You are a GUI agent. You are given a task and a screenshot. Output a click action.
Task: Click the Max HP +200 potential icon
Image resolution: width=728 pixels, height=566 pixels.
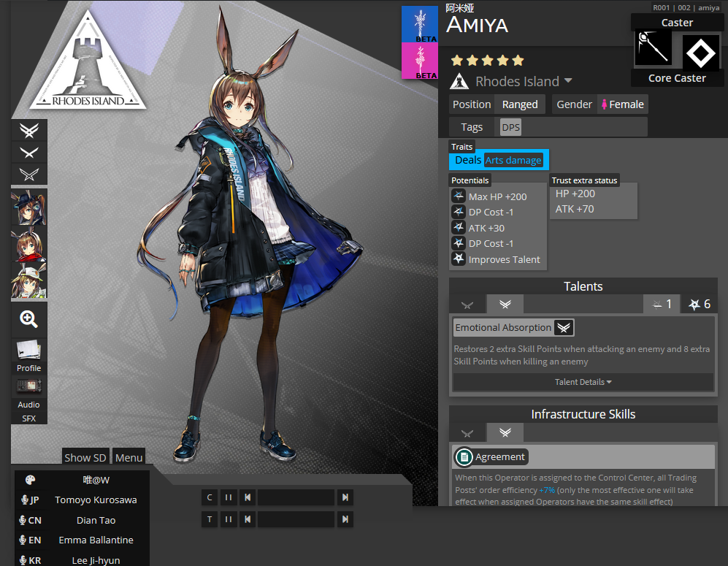[459, 196]
